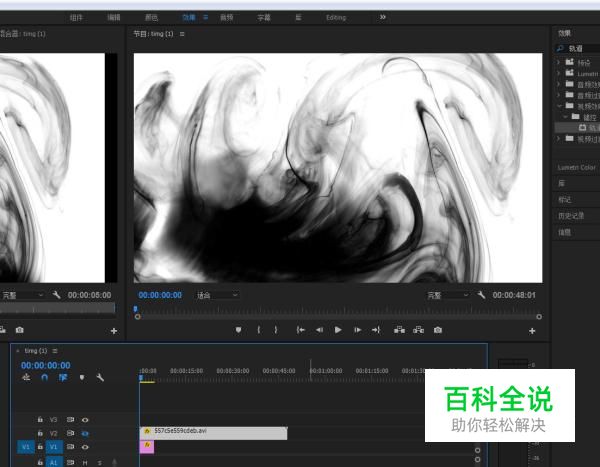The image size is (600, 467).
Task: Step forward one frame in program monitor
Action: [357, 330]
